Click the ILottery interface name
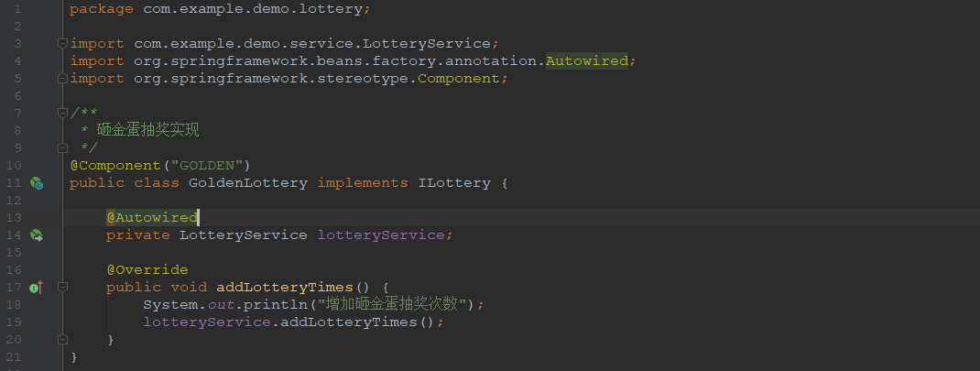This screenshot has width=980, height=371. point(454,182)
